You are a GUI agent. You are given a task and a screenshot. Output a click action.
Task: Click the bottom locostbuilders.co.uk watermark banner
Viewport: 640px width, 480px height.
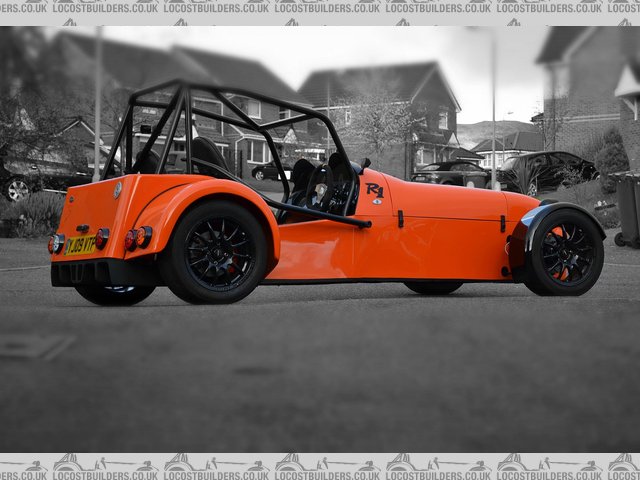[320, 465]
